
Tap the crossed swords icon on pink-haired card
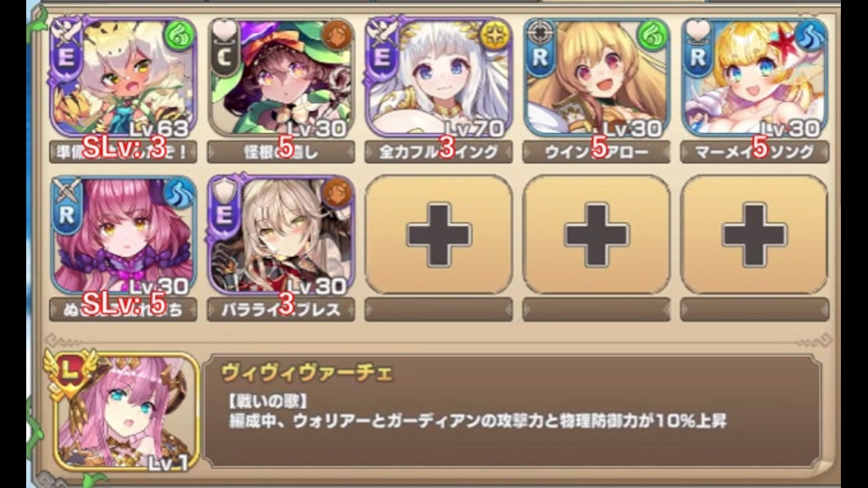pos(66,191)
